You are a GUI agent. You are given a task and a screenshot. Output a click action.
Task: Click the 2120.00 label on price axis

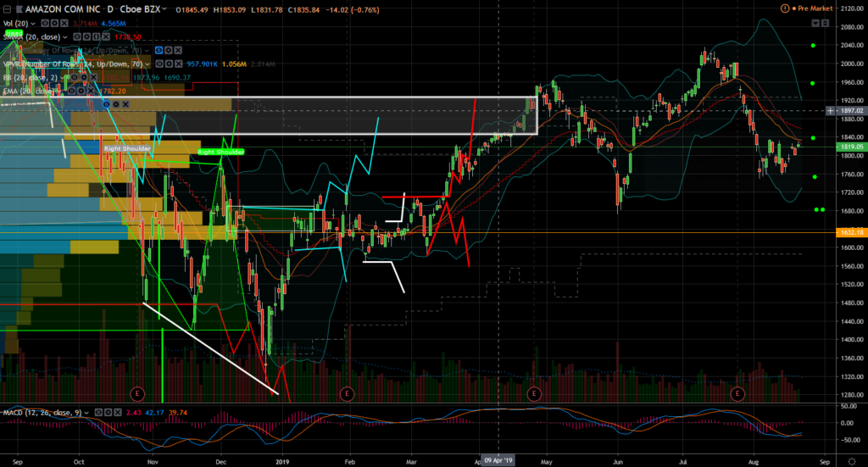(x=852, y=8)
